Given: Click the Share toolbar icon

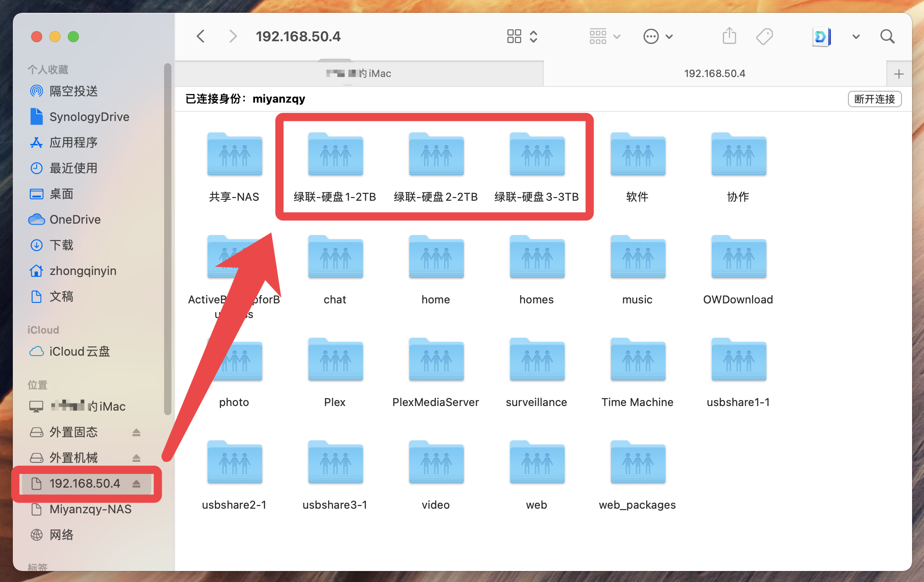Looking at the screenshot, I should coord(729,36).
